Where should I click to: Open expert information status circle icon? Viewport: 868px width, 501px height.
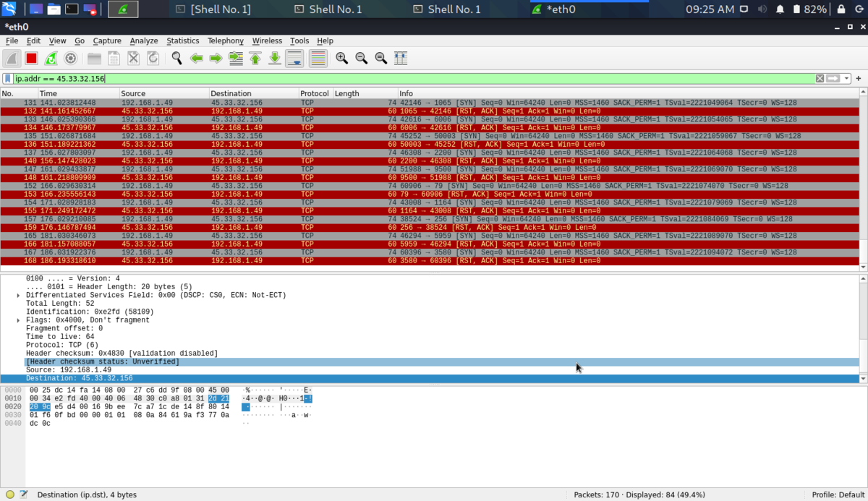coord(9,494)
